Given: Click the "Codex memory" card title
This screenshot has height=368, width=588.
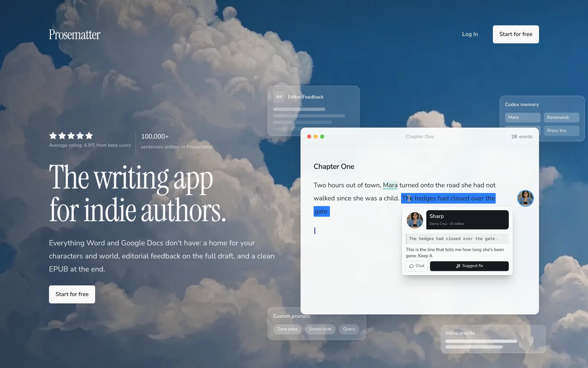Looking at the screenshot, I should point(522,104).
